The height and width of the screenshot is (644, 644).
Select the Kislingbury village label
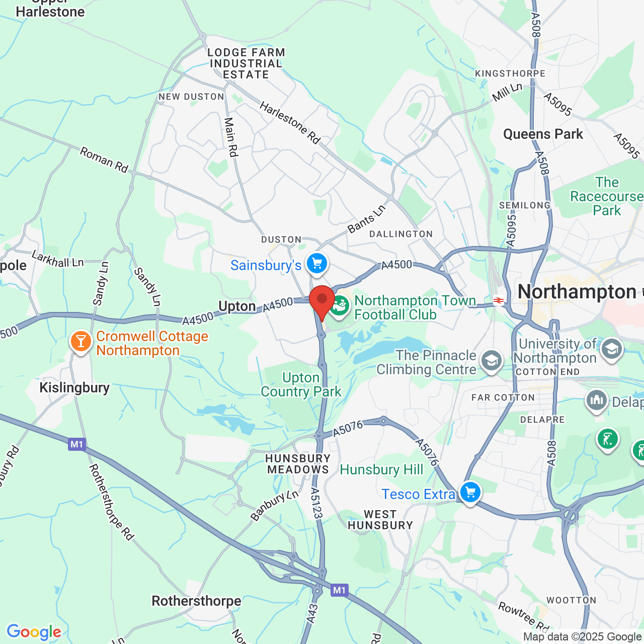pos(74,388)
